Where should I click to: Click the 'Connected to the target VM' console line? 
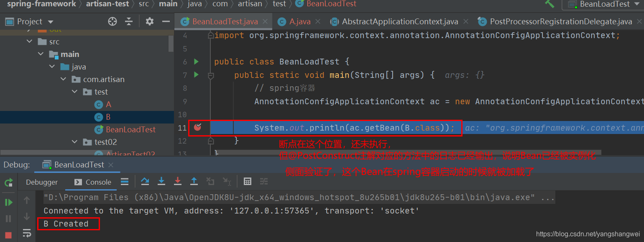click(x=231, y=211)
